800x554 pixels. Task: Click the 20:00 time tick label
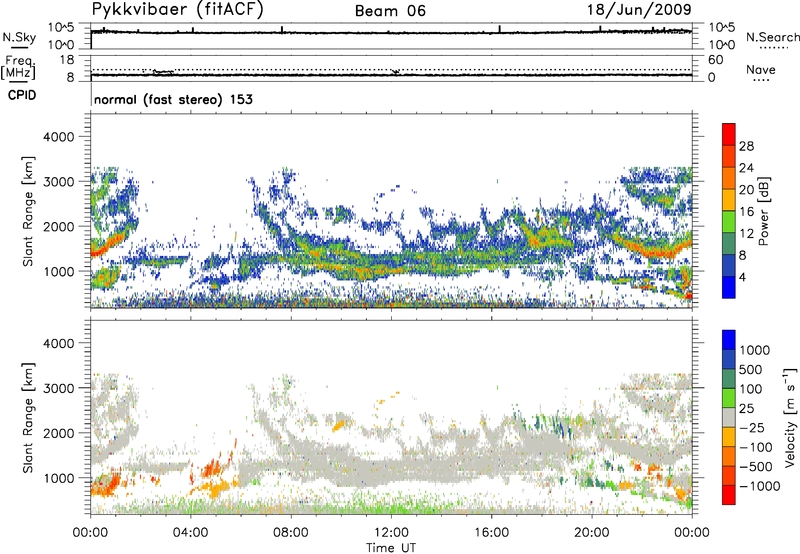(x=591, y=533)
